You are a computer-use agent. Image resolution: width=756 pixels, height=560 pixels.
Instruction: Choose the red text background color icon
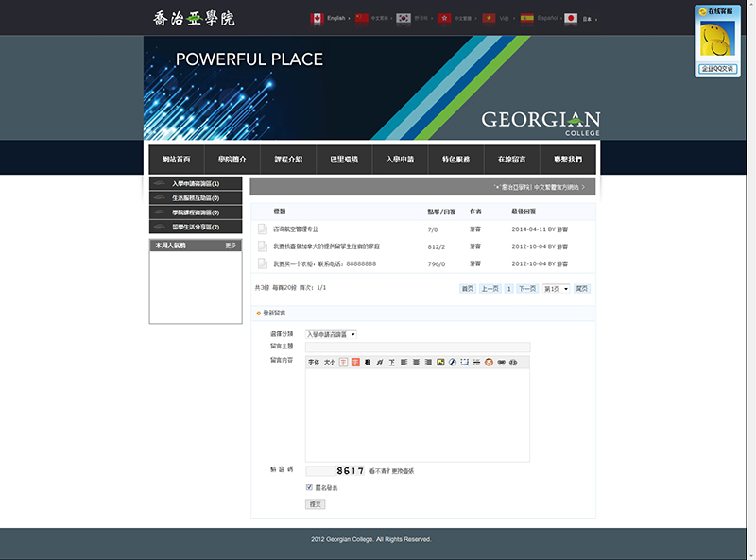click(x=355, y=362)
